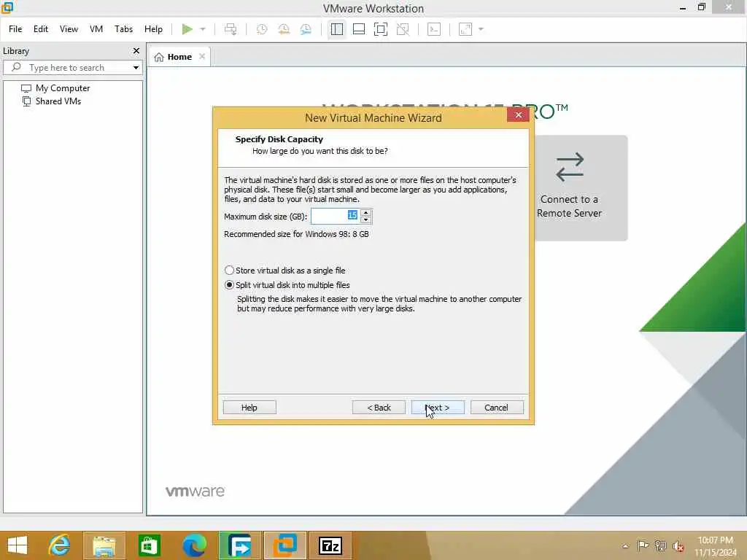Image resolution: width=747 pixels, height=560 pixels.
Task: Click the network tray icon
Action: coord(660,545)
